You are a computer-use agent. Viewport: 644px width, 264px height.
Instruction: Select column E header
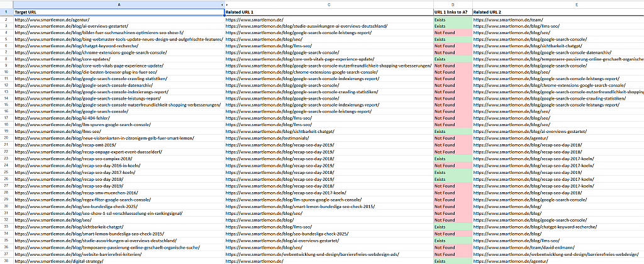point(558,4)
